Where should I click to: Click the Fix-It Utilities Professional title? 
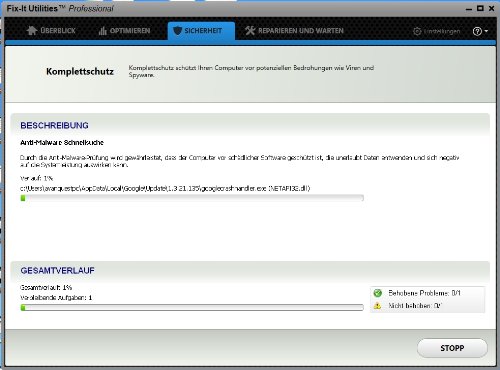60,9
